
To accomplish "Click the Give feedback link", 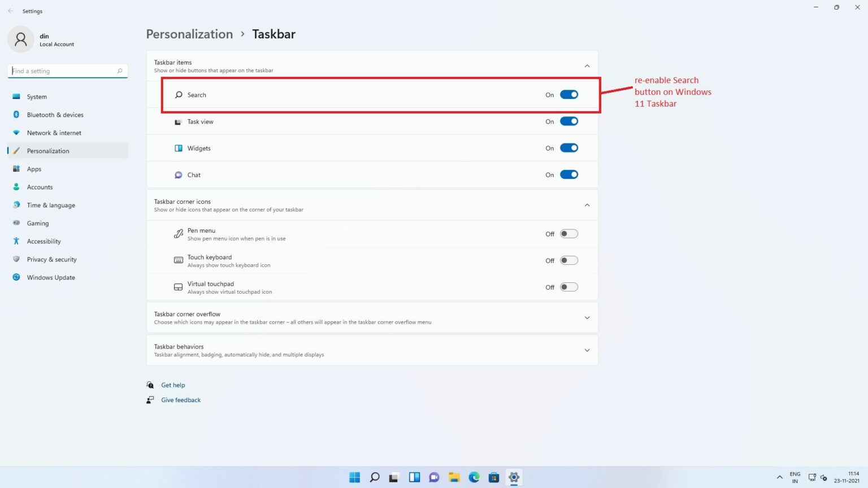I will pyautogui.click(x=181, y=400).
